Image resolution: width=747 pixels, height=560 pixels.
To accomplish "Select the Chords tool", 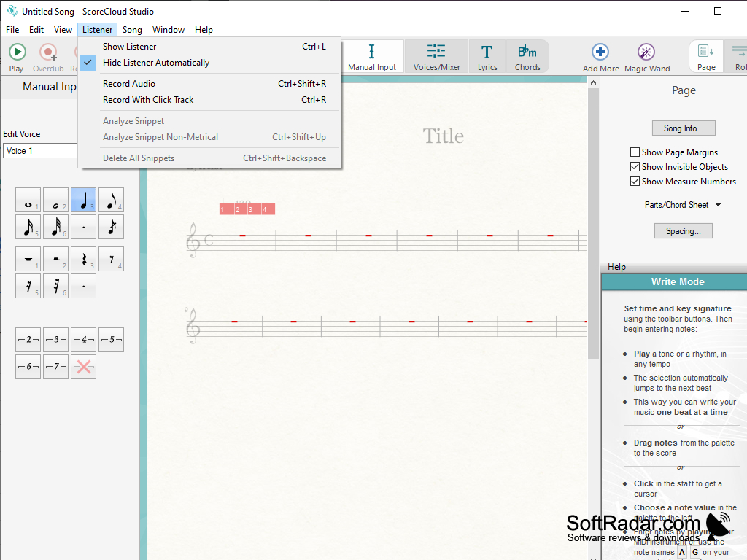I will (527, 57).
